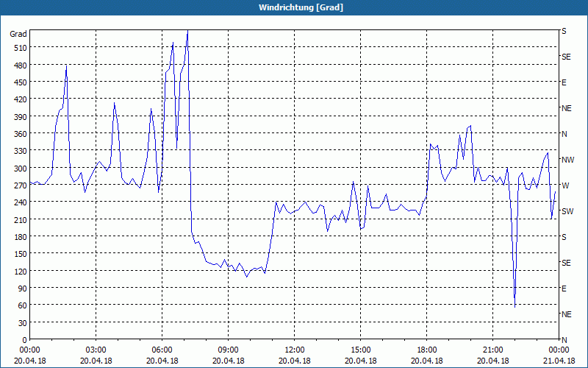Select the 240 y-axis value
Screen dimensions: 588x368
coord(21,202)
